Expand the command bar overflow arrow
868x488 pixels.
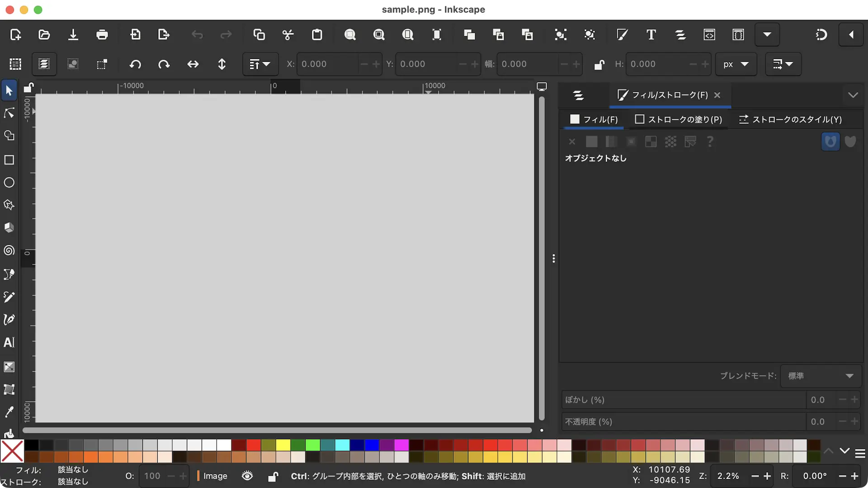(x=767, y=35)
